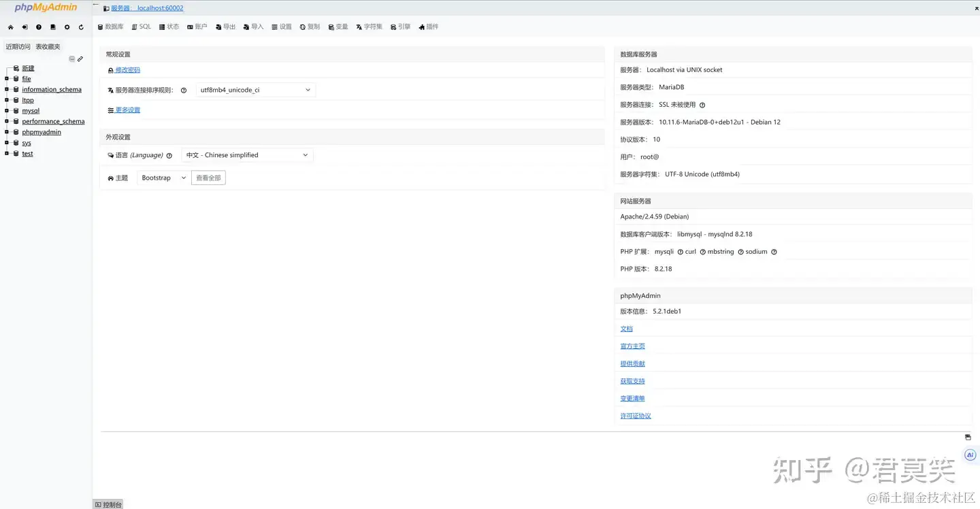
Task: Open the 变量 tab
Action: click(x=338, y=27)
